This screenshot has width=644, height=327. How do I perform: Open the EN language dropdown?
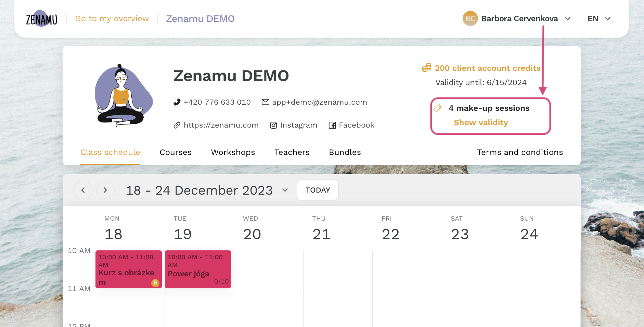[x=600, y=18]
